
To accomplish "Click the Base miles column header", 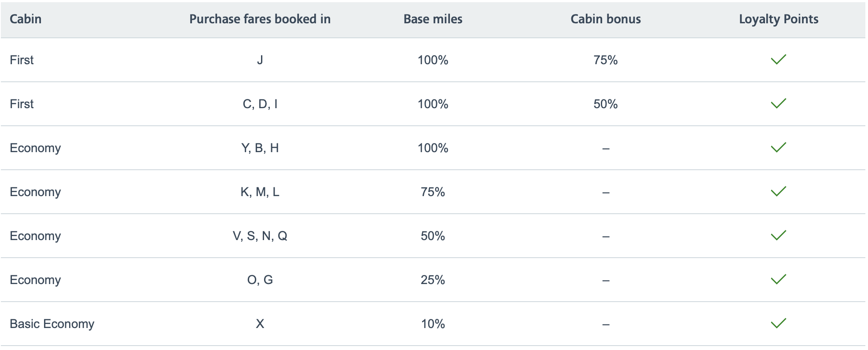I will (x=433, y=19).
